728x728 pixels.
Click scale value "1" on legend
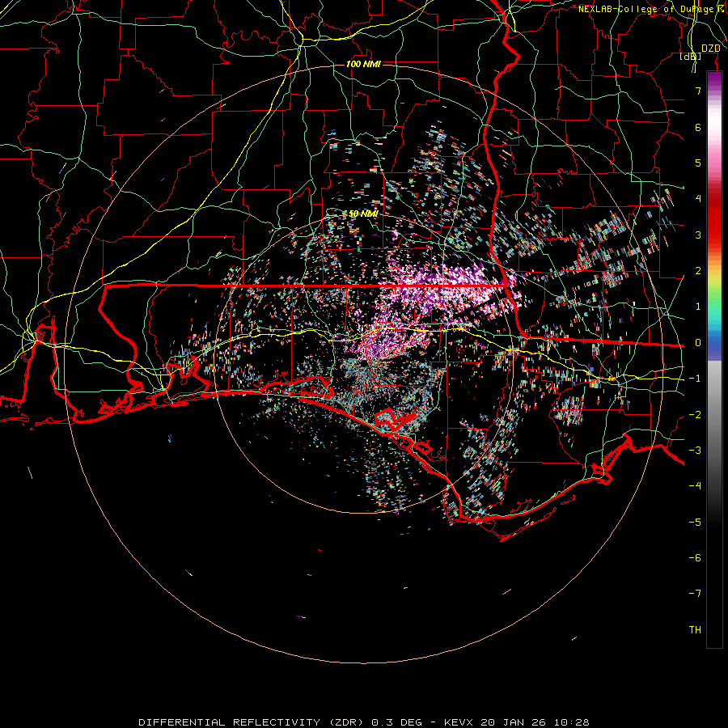click(698, 307)
